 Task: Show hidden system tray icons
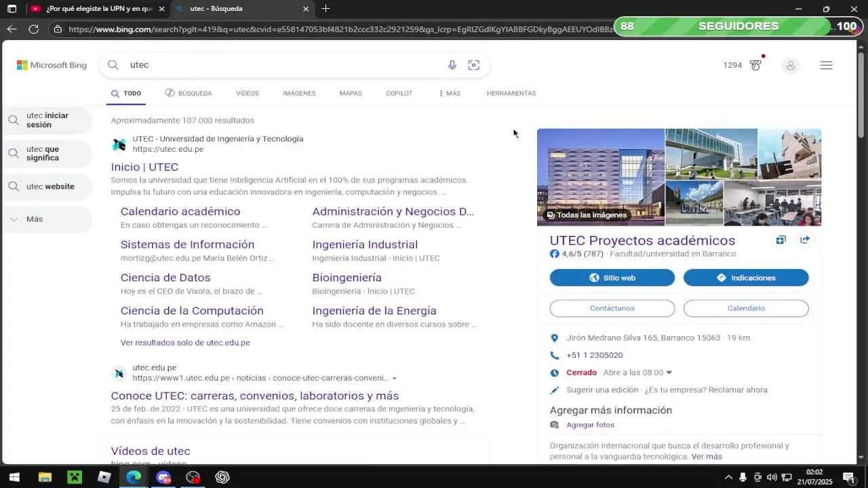(x=728, y=477)
